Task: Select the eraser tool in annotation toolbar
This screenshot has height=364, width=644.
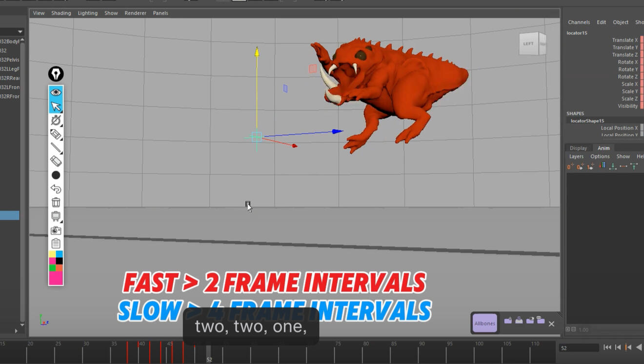Action: (x=56, y=161)
